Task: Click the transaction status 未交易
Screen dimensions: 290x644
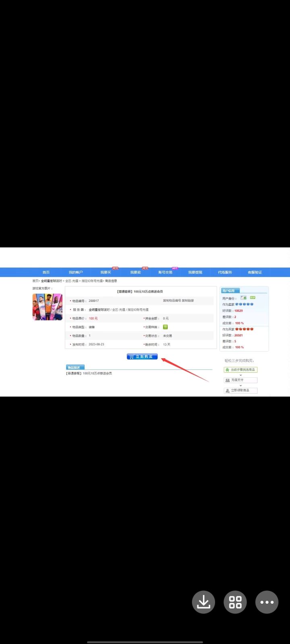Action: click(x=168, y=336)
